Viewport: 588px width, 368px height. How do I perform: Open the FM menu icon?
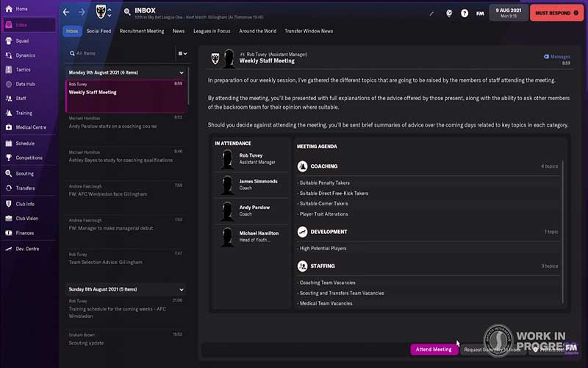click(480, 13)
